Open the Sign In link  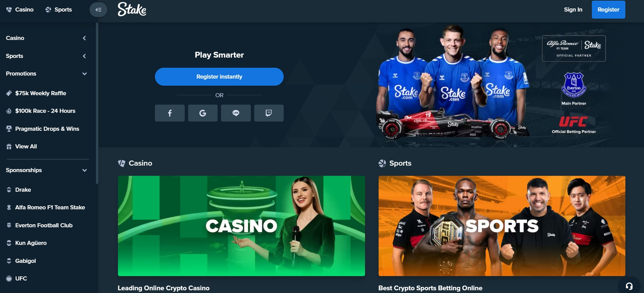point(573,9)
